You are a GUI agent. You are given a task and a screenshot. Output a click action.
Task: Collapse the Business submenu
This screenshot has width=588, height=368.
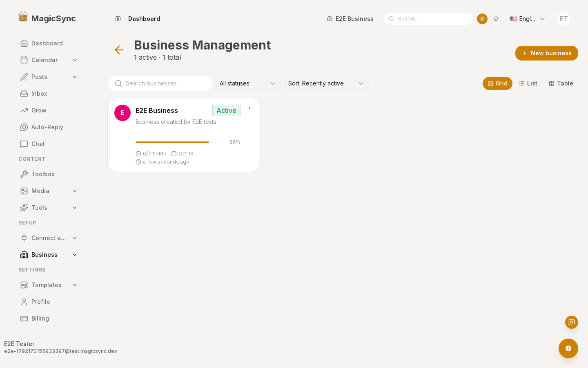coord(75,255)
